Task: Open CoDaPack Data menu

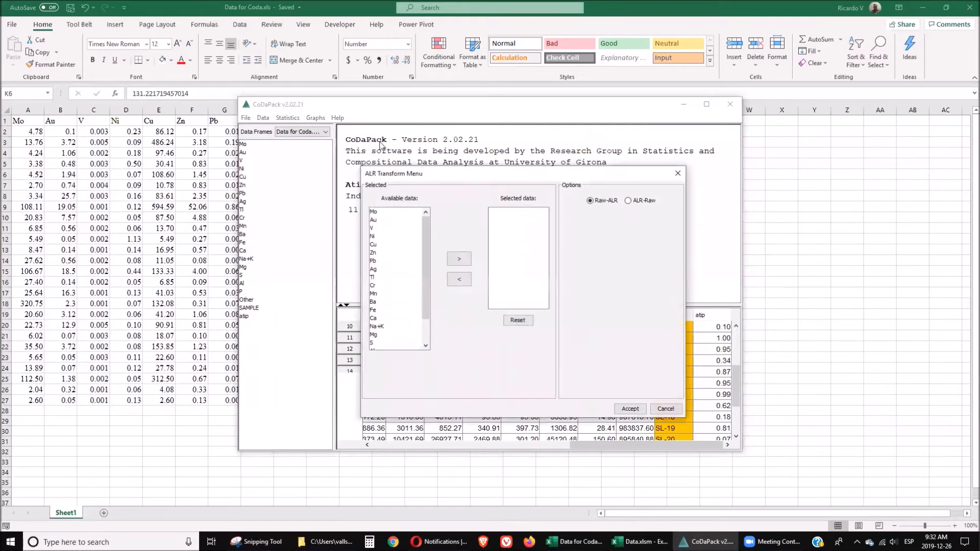Action: tap(263, 118)
